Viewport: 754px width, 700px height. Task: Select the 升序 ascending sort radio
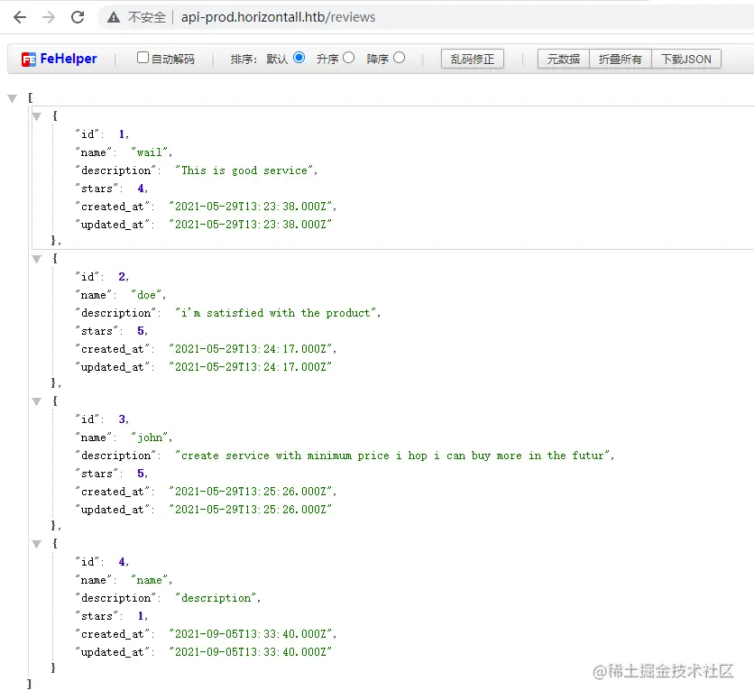(x=349, y=58)
